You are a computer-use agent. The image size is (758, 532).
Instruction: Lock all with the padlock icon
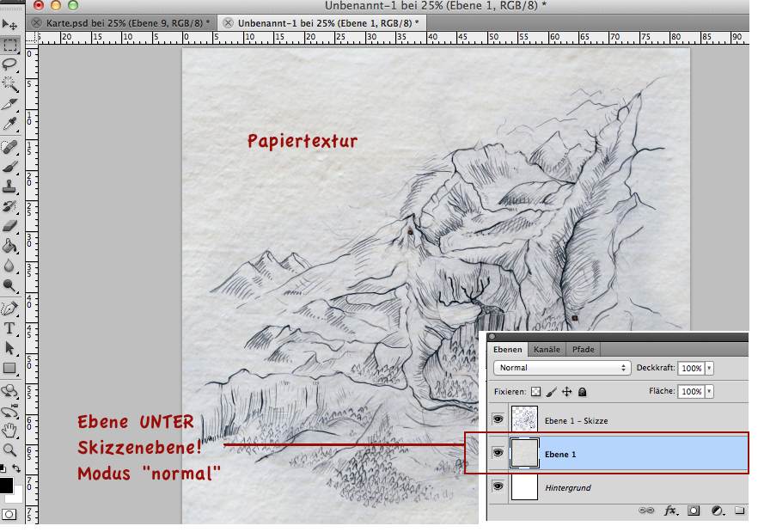tap(582, 392)
